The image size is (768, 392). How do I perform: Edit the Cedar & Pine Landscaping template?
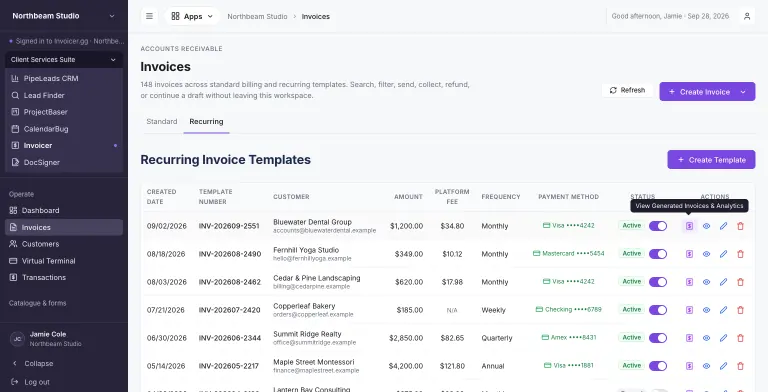tap(723, 282)
